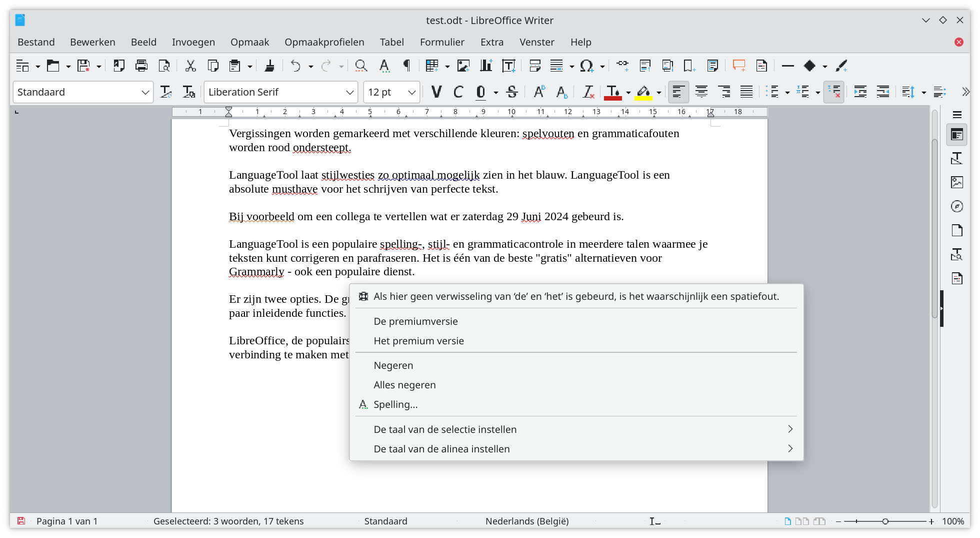Click the Insert Image icon
This screenshot has height=538, width=980.
pyautogui.click(x=463, y=66)
